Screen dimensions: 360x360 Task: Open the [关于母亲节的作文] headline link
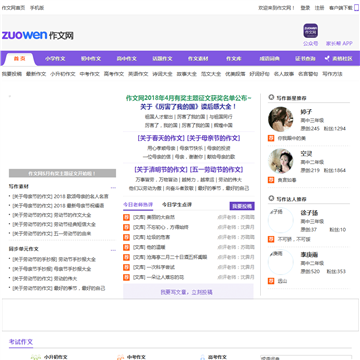click(x=213, y=138)
